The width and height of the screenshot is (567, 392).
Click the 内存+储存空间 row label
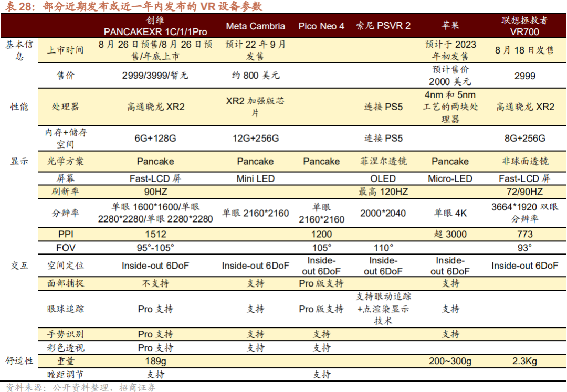[66, 138]
